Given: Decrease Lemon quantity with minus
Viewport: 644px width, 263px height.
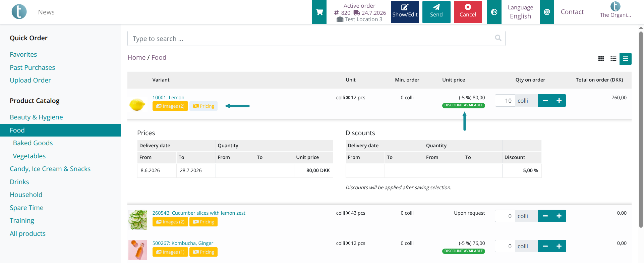Looking at the screenshot, I should [545, 101].
